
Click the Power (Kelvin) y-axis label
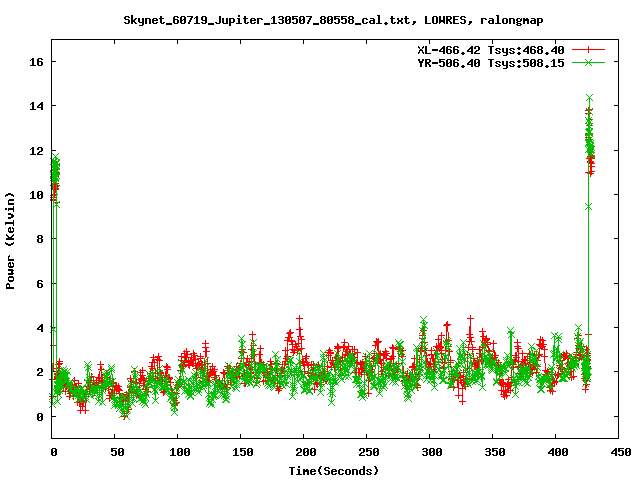[x=10, y=241]
